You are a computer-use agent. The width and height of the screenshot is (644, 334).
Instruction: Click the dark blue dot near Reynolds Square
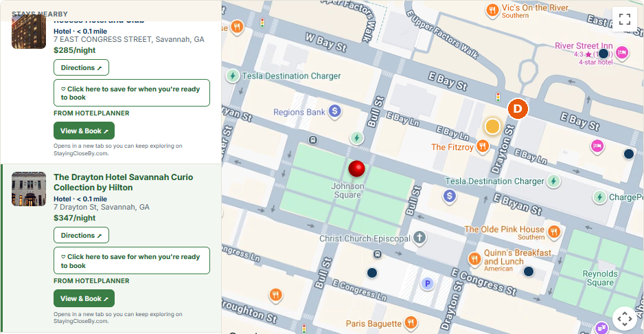528,271
